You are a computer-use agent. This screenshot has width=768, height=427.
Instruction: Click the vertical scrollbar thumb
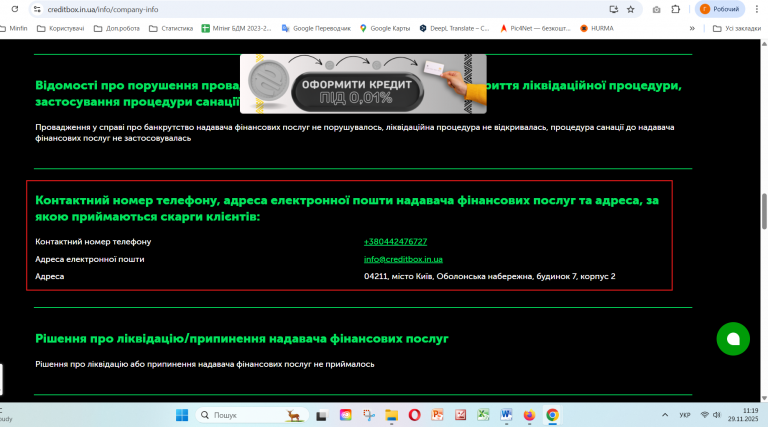pyautogui.click(x=764, y=211)
